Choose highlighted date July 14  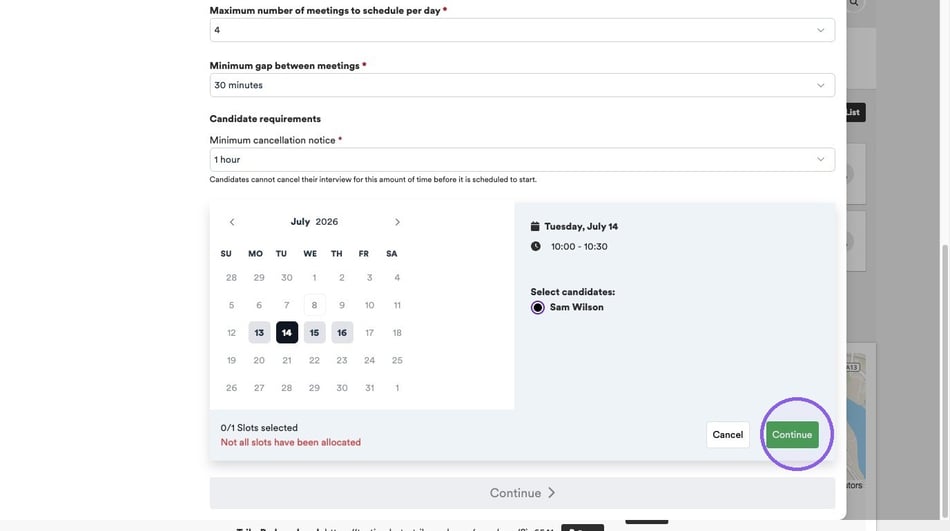pos(287,333)
